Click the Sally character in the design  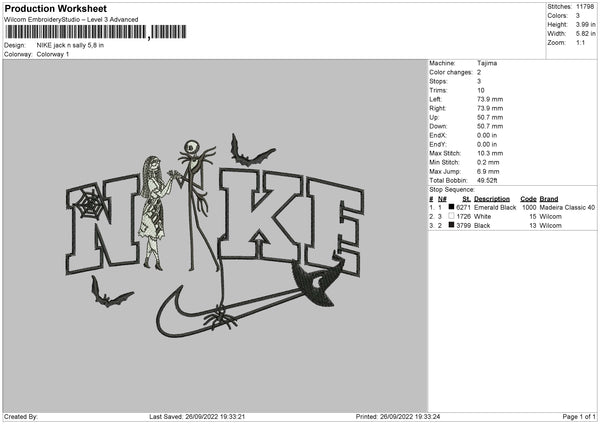point(154,212)
